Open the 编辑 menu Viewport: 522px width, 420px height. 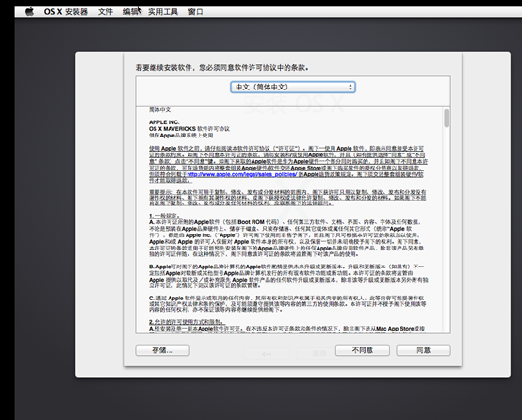pyautogui.click(x=130, y=12)
